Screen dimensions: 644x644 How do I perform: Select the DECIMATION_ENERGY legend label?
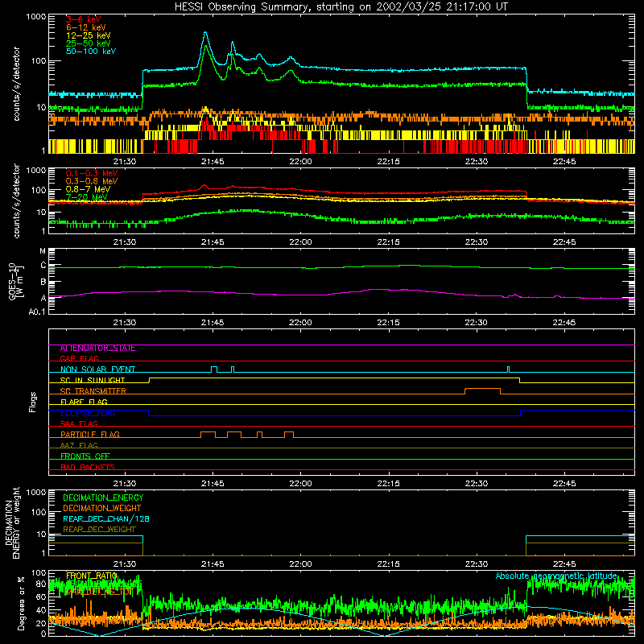[x=103, y=497]
